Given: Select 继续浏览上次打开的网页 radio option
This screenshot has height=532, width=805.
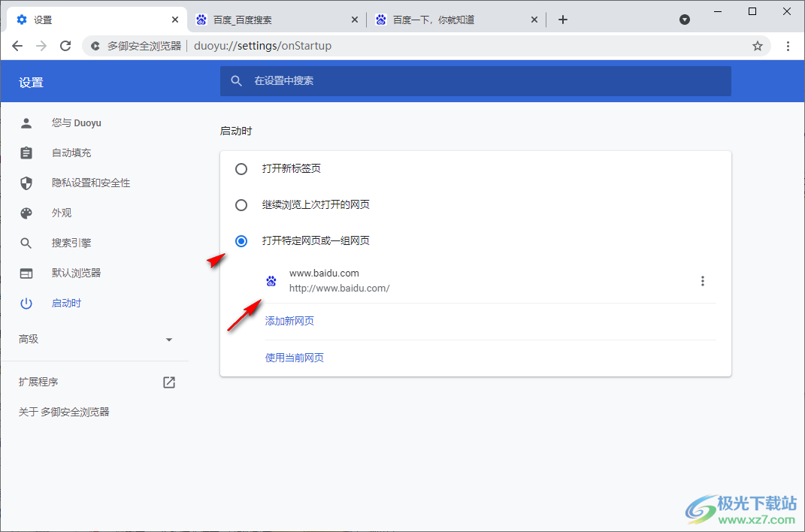Looking at the screenshot, I should 241,204.
